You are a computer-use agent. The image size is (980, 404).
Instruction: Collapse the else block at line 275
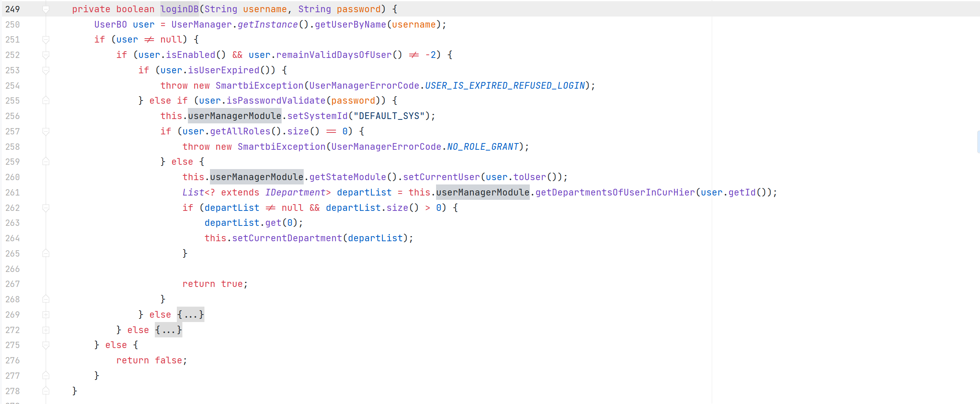pos(46,345)
